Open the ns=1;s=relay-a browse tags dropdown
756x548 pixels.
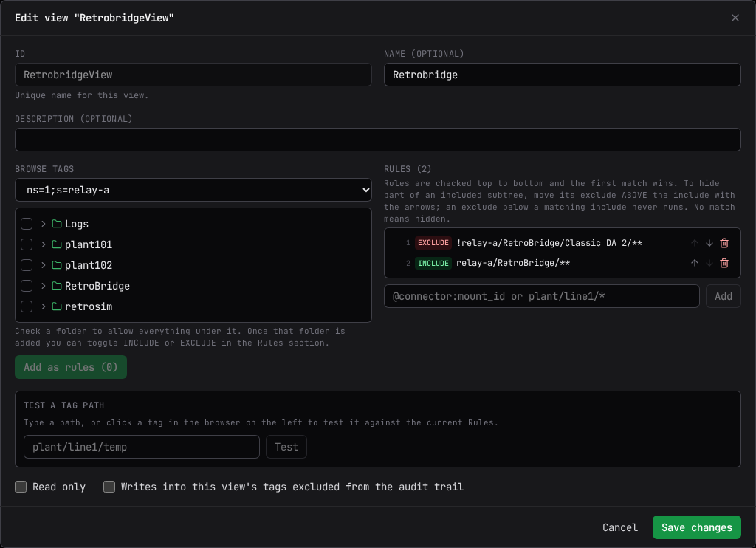coord(193,190)
